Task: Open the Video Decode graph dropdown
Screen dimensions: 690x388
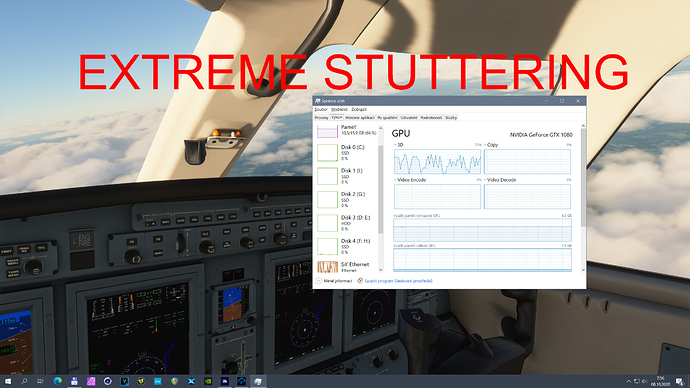Action: coord(500,180)
